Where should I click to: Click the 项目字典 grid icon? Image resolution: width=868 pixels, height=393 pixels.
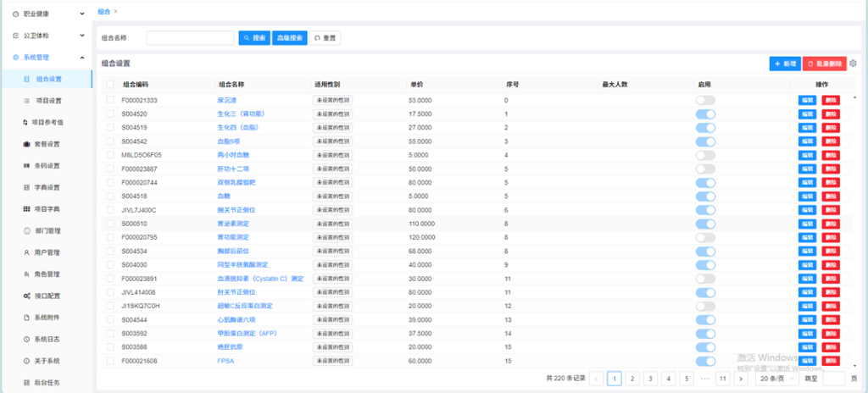pos(26,209)
